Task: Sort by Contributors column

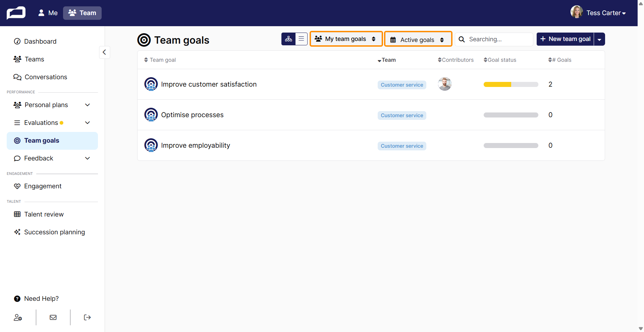Action: pos(455,60)
